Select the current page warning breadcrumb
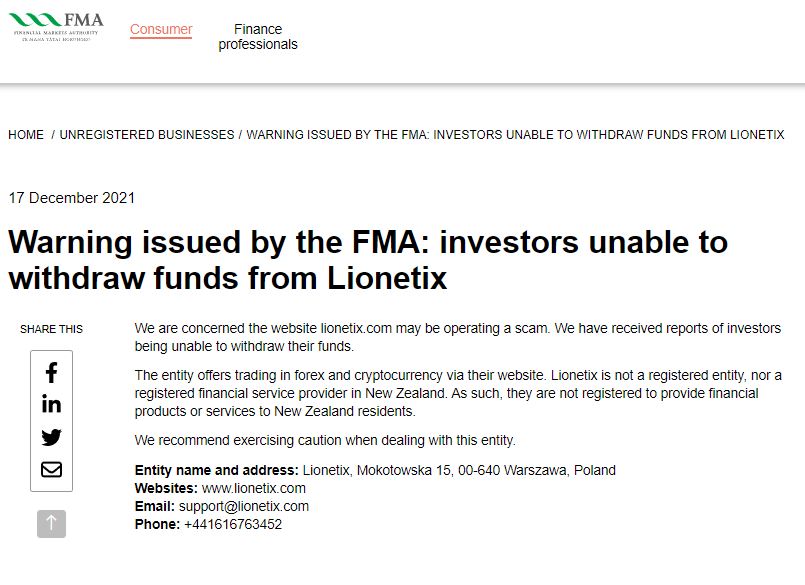 click(515, 135)
